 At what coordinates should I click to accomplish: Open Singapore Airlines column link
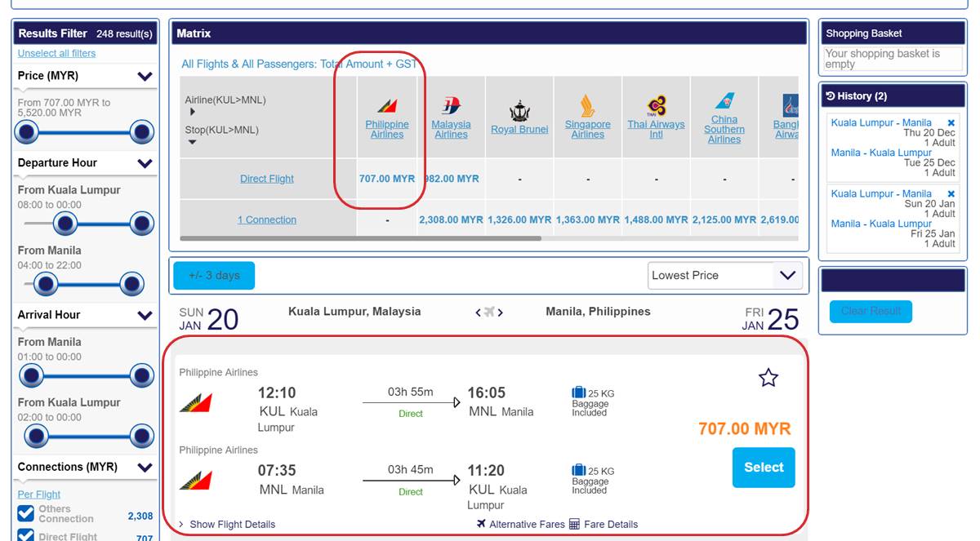(587, 130)
